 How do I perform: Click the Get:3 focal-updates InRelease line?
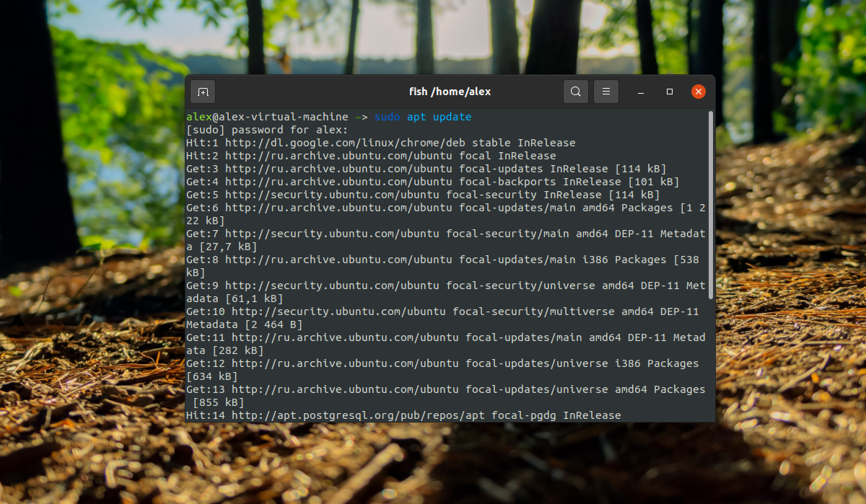pos(427,169)
